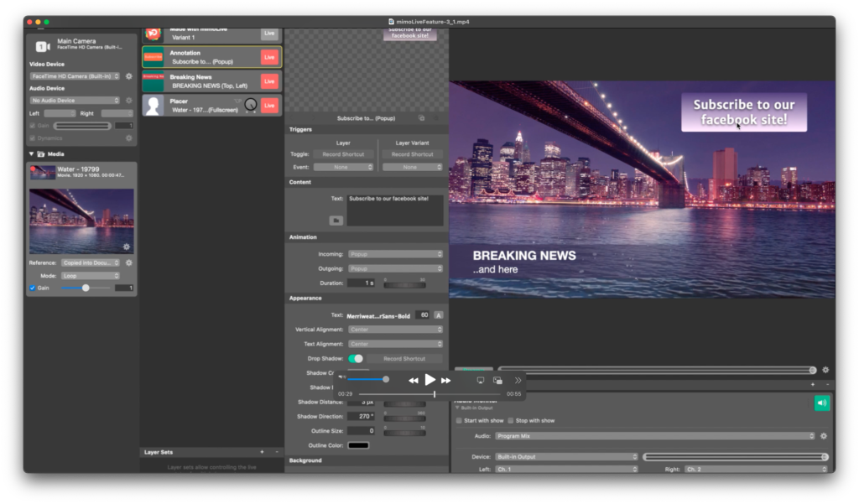
Task: Click the Live button on the Breaking News layer
Action: point(270,81)
